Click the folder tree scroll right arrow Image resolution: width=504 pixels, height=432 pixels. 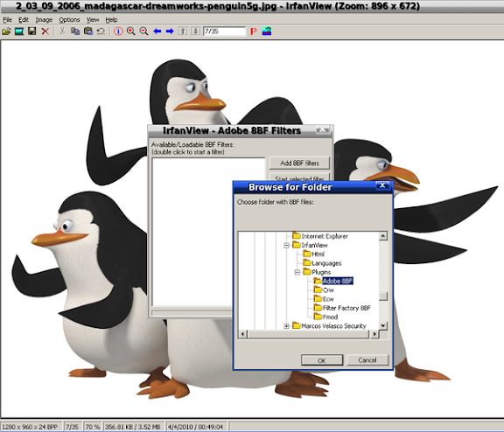pyautogui.click(x=374, y=334)
